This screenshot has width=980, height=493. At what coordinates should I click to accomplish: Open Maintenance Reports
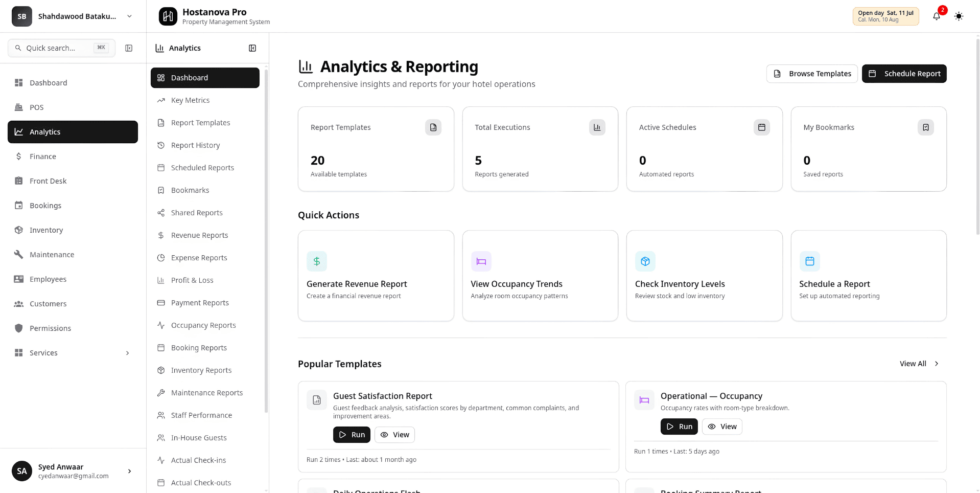[x=205, y=393]
